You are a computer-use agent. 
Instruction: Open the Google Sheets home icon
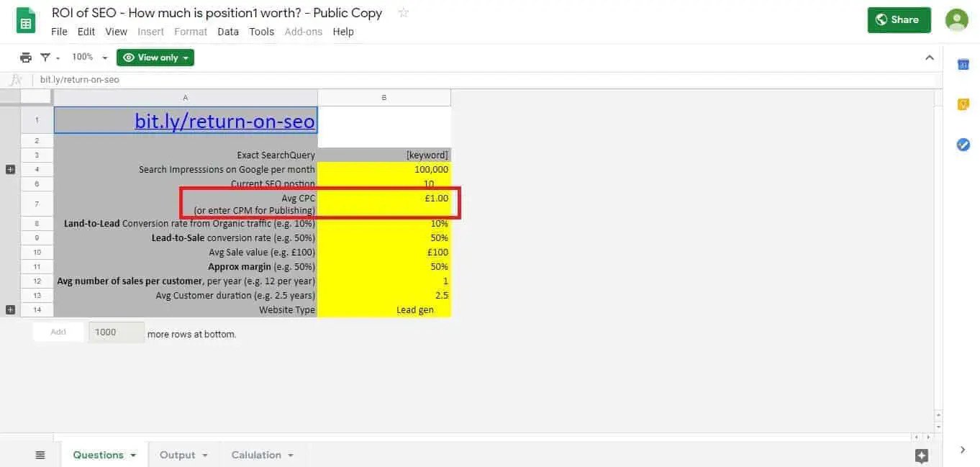(27, 22)
